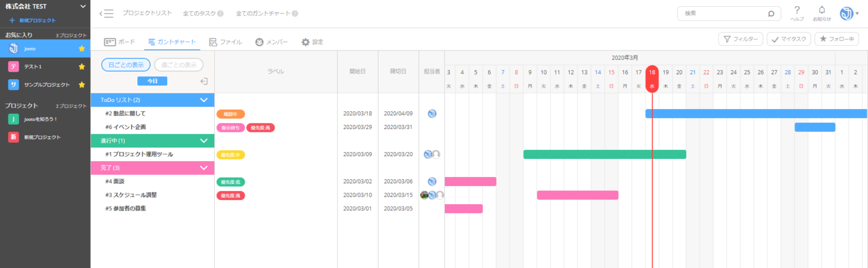
Task: Unfavorite the Jooto project star
Action: (x=81, y=49)
